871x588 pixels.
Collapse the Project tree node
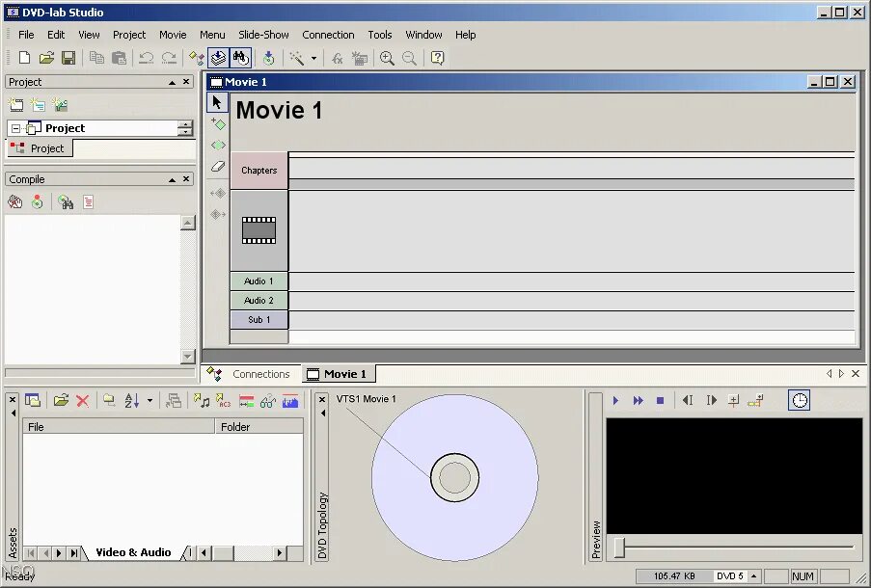[15, 128]
